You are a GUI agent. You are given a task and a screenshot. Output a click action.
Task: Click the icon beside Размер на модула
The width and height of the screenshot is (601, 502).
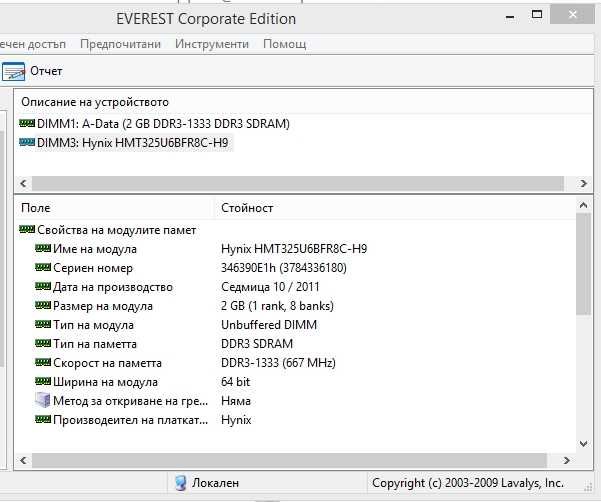(43, 305)
